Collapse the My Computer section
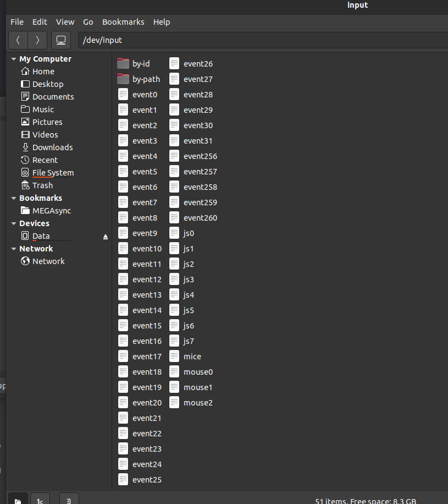Image resolution: width=448 pixels, height=504 pixels. click(14, 59)
